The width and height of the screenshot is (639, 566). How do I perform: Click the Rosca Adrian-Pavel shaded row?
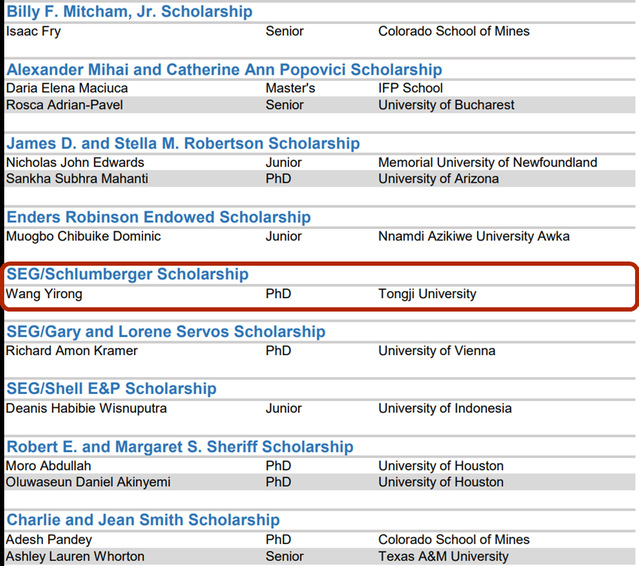tap(320, 105)
